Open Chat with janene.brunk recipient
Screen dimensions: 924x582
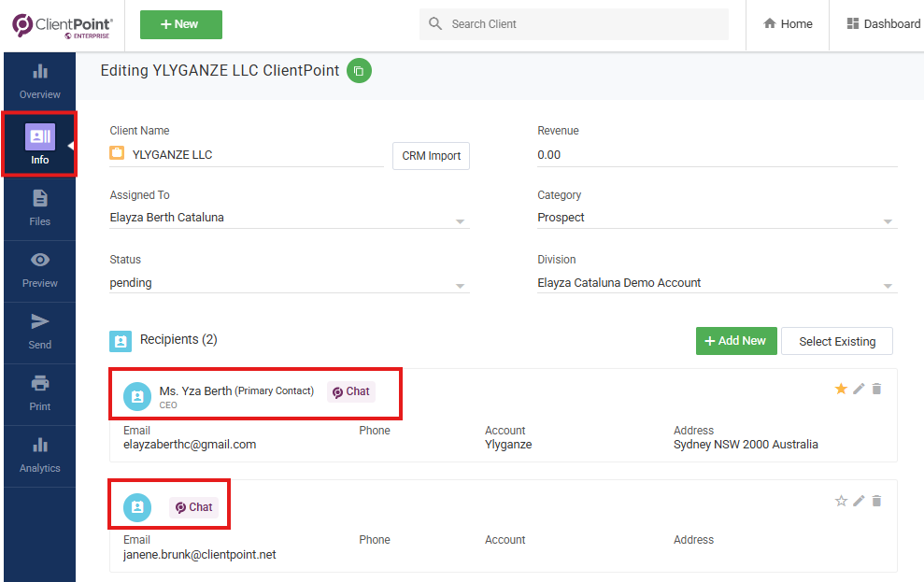coord(194,507)
